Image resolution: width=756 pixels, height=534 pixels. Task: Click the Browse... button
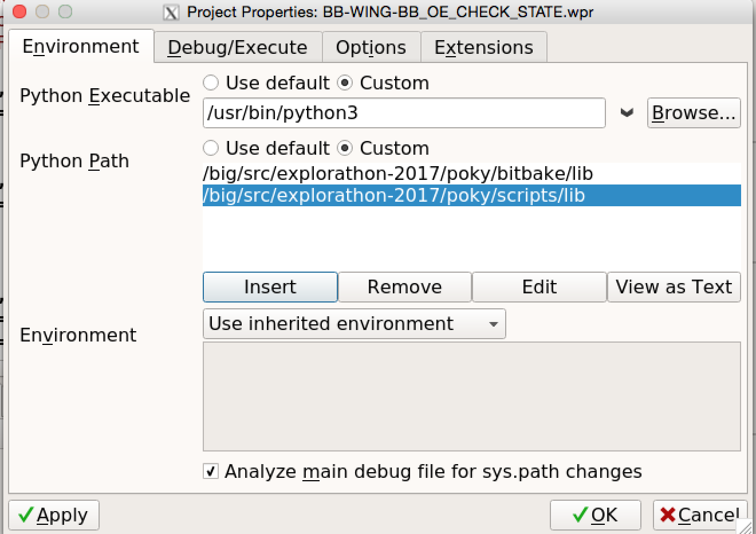click(694, 113)
